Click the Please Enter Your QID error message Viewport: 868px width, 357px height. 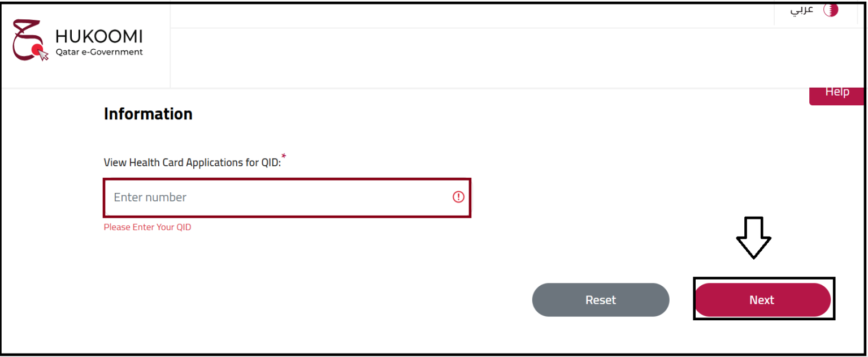click(x=147, y=227)
